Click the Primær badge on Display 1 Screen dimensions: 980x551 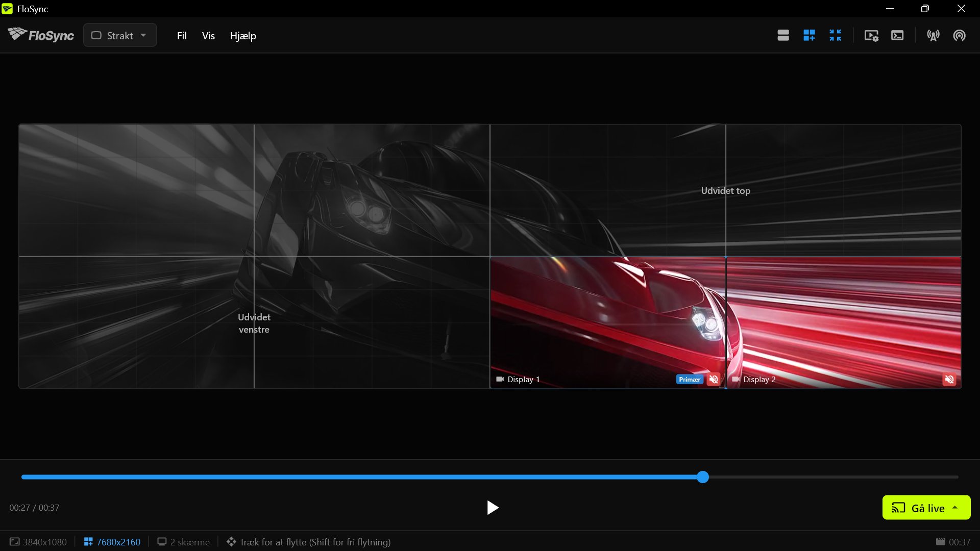click(x=690, y=379)
